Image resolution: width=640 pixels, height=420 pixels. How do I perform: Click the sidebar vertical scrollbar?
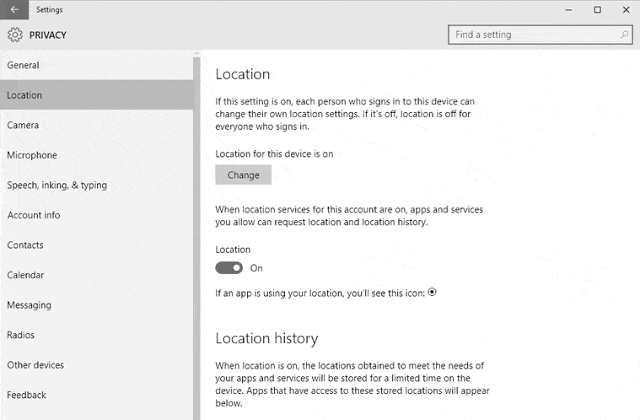(x=197, y=238)
